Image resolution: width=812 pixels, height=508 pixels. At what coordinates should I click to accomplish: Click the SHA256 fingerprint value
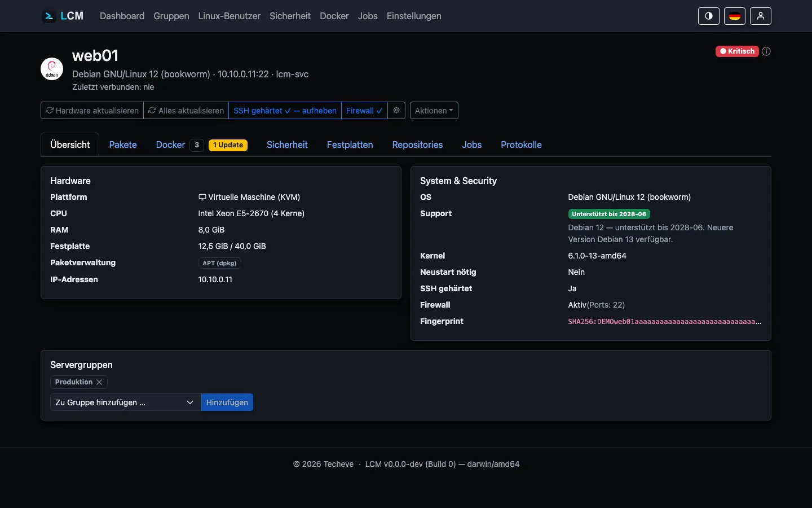pyautogui.click(x=664, y=322)
